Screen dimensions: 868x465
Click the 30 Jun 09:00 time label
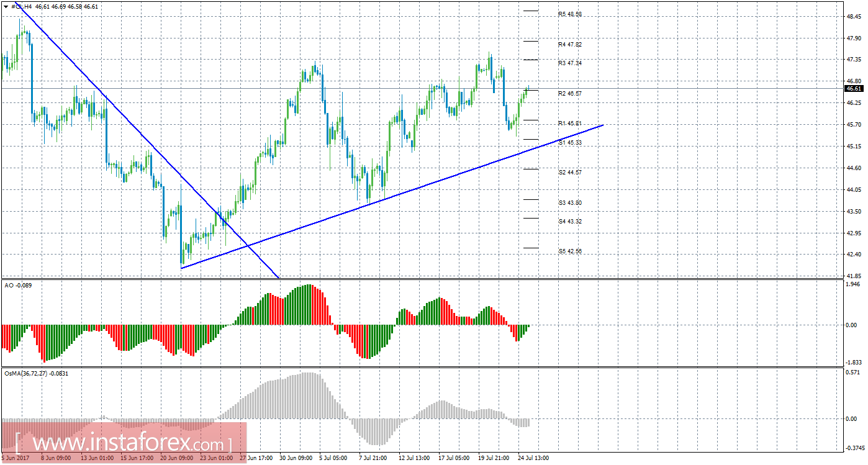tap(296, 458)
